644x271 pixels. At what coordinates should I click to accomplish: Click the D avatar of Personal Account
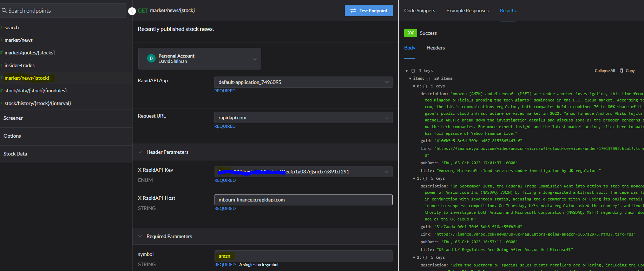(x=151, y=59)
